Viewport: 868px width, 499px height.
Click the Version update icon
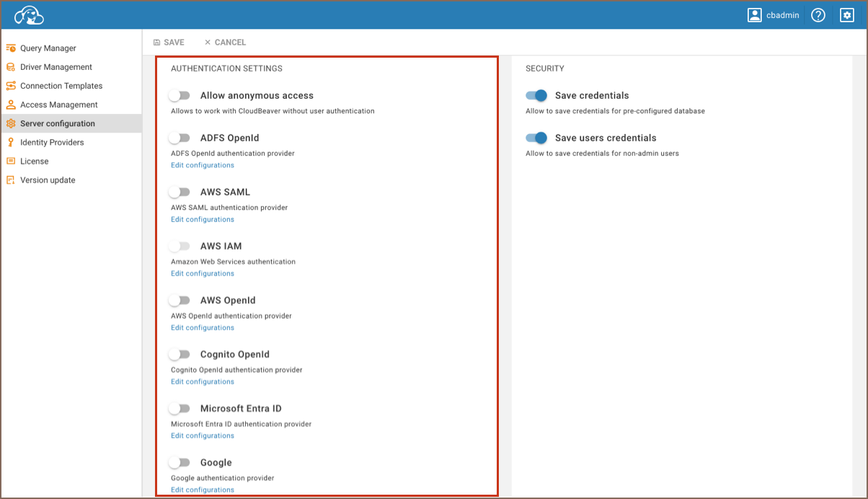[x=11, y=180]
